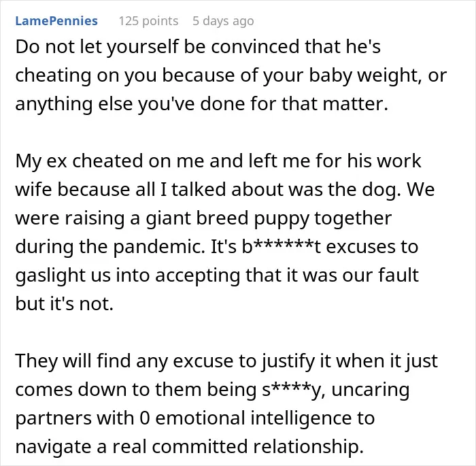
Task: Click the 125 points score
Action: pyautogui.click(x=148, y=21)
